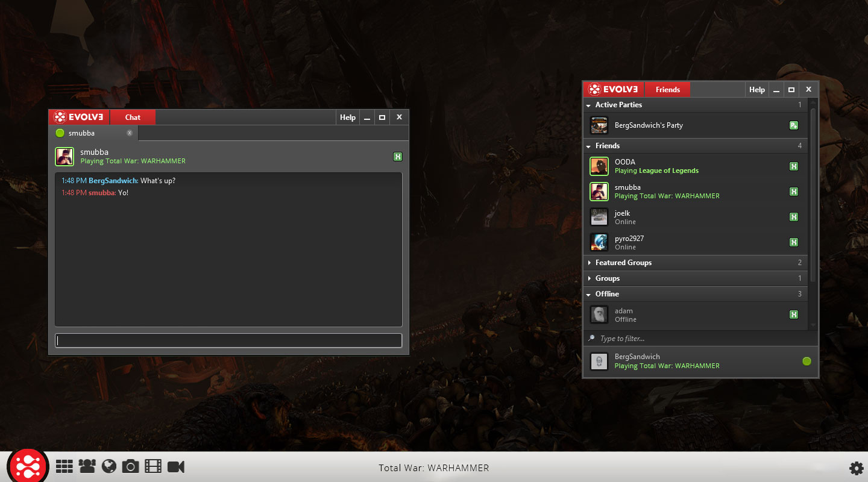The width and height of the screenshot is (868, 482).
Task: Click the Friends count number 4
Action: click(800, 146)
